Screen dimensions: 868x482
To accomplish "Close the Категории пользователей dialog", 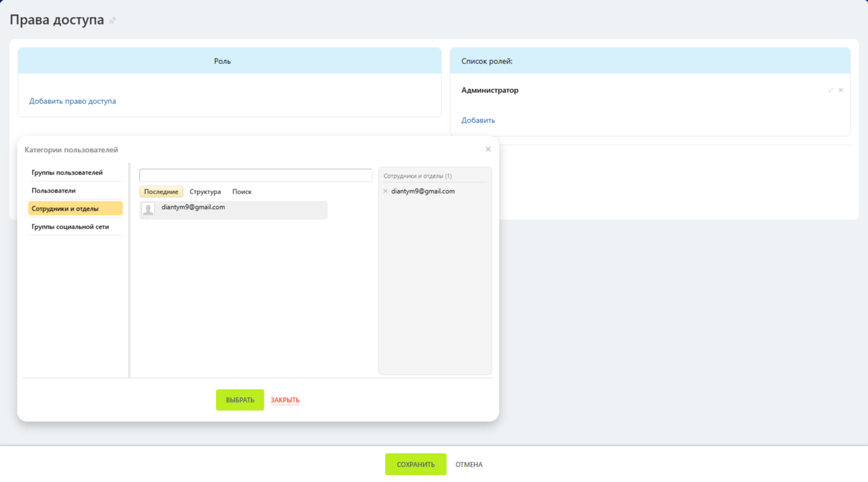I will coord(488,149).
